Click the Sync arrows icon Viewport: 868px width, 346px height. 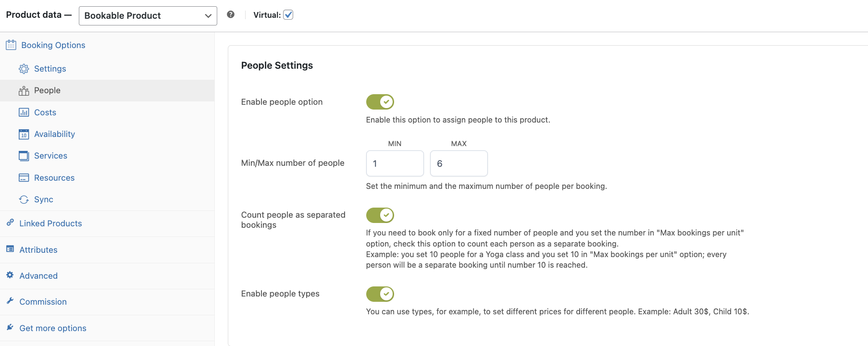click(24, 199)
